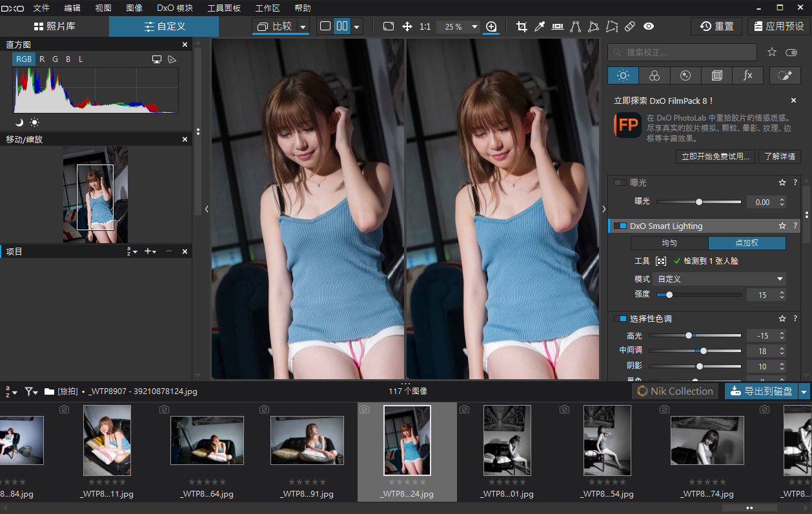This screenshot has height=514, width=812.
Task: Open the DxO 模块 menu
Action: [174, 8]
